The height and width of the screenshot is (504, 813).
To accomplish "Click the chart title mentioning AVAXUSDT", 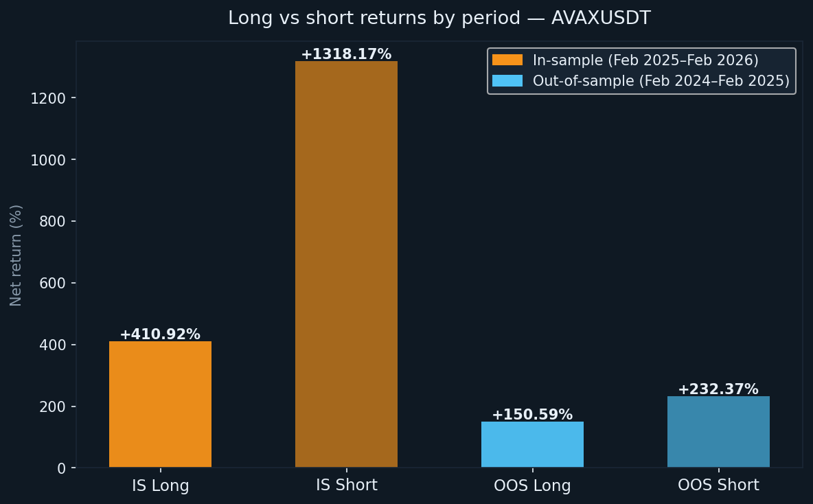I will [x=439, y=19].
